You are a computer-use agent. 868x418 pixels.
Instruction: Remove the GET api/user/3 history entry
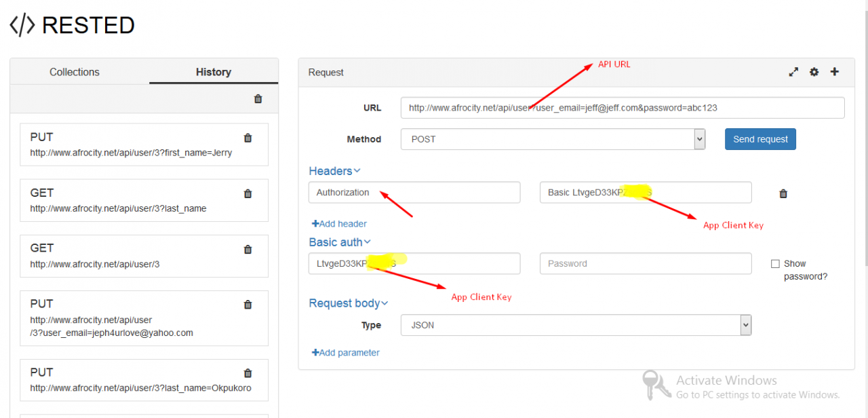[248, 249]
